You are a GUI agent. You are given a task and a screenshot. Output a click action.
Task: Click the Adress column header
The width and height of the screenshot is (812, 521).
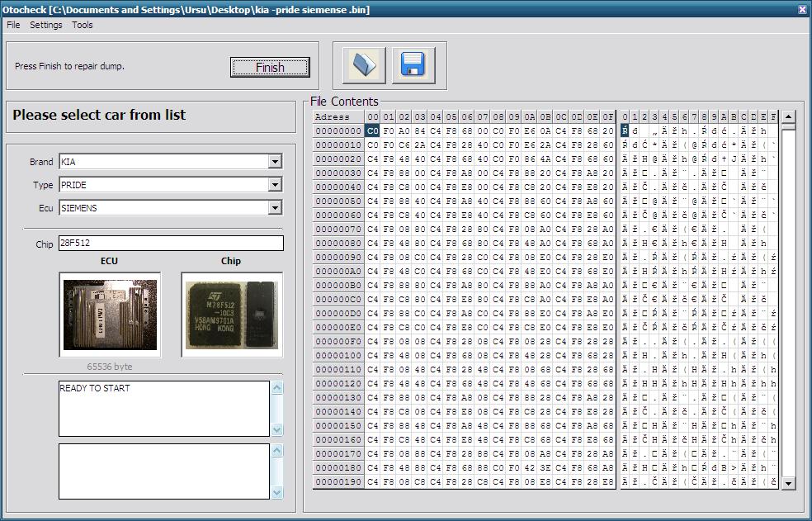click(338, 116)
